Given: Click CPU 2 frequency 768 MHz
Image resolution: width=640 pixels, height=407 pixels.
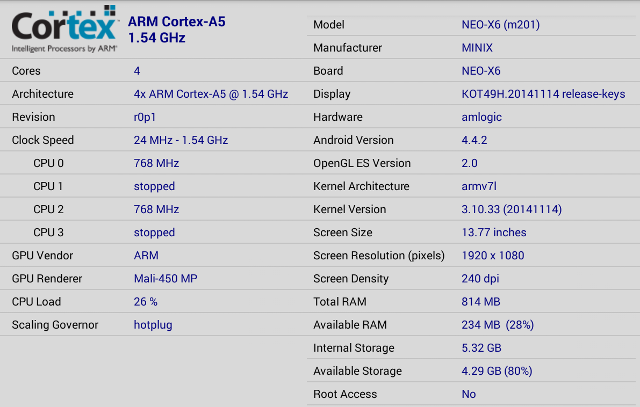Looking at the screenshot, I should pos(156,209).
